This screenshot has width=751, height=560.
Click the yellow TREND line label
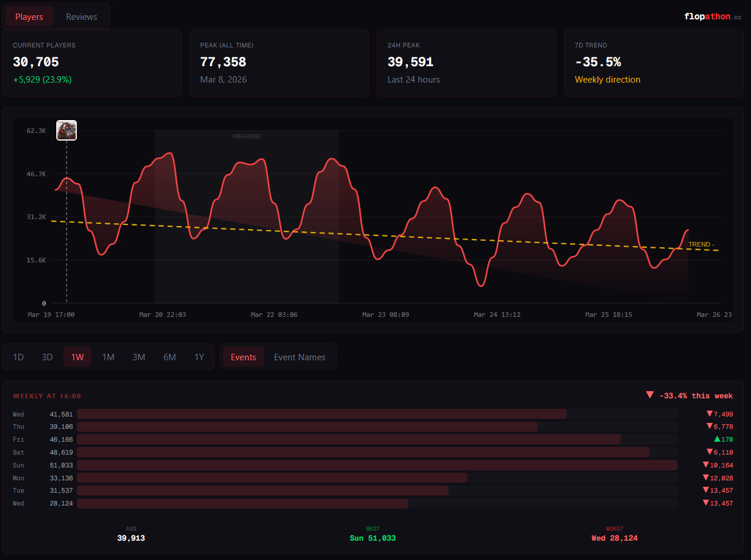pyautogui.click(x=701, y=244)
